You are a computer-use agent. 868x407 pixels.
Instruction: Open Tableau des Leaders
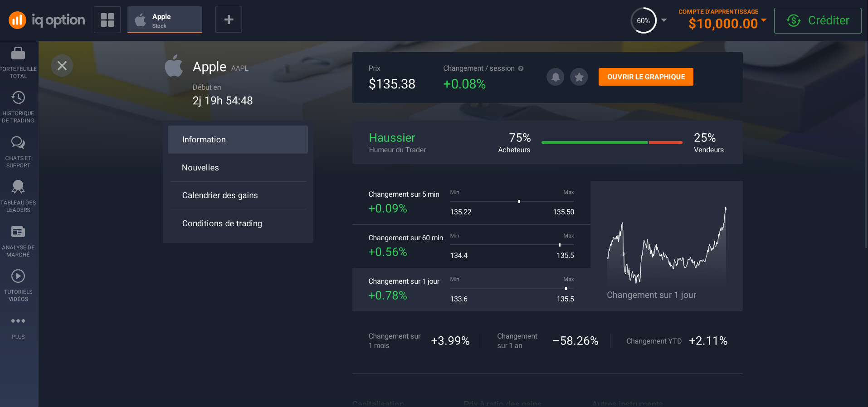point(18,197)
